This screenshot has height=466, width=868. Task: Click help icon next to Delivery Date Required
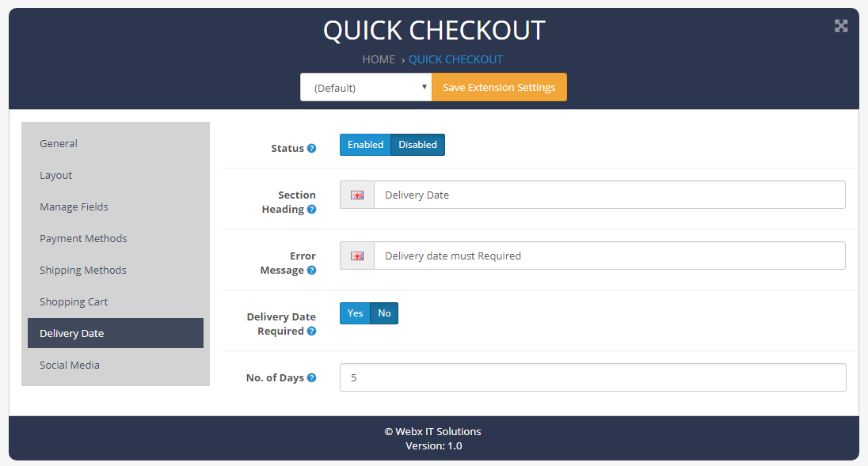312,331
